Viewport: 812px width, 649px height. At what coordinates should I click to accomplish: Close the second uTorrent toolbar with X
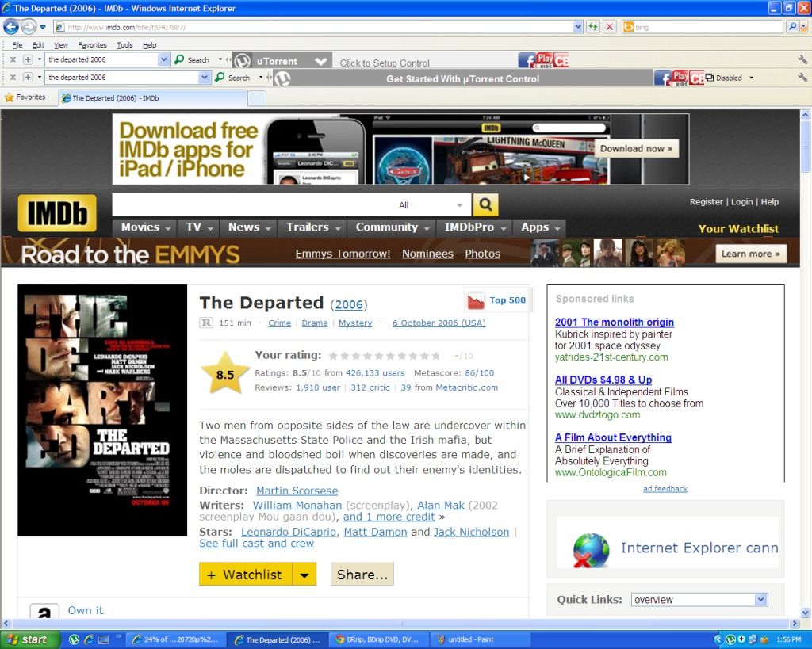click(x=13, y=77)
